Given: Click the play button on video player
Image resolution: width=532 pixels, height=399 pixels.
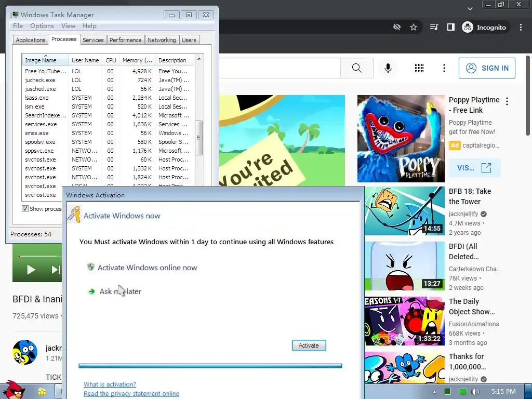Looking at the screenshot, I should (x=31, y=270).
